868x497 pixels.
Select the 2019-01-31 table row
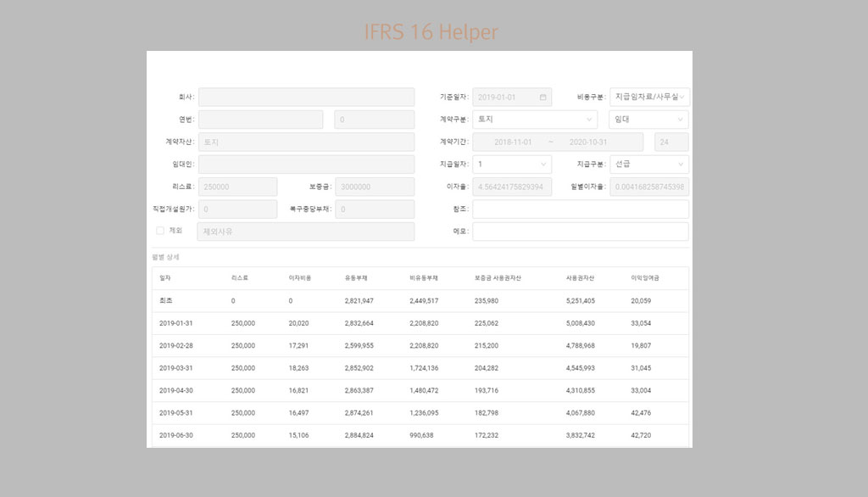tap(420, 323)
